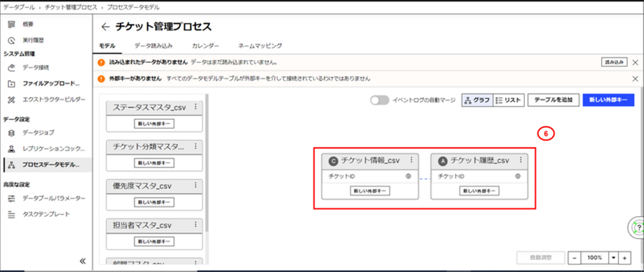Viewport: 644px width, 272px height.
Task: Increase zoom with the plus button
Action: 625,258
